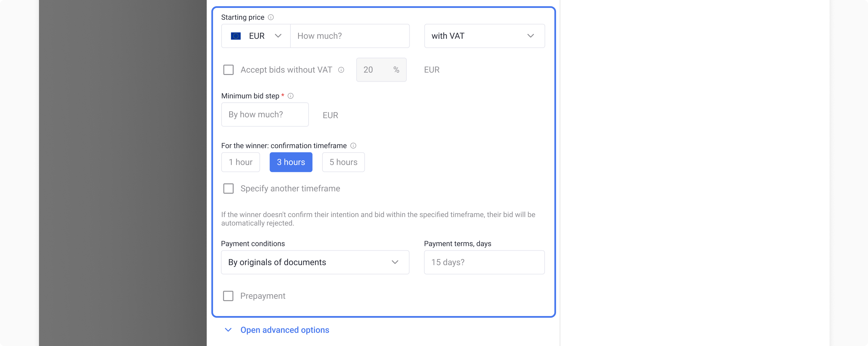
Task: Click the confirmation timeframe info icon
Action: (x=353, y=146)
